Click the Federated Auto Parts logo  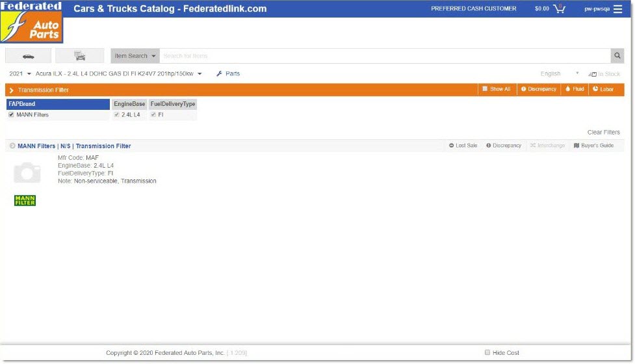pyautogui.click(x=32, y=22)
